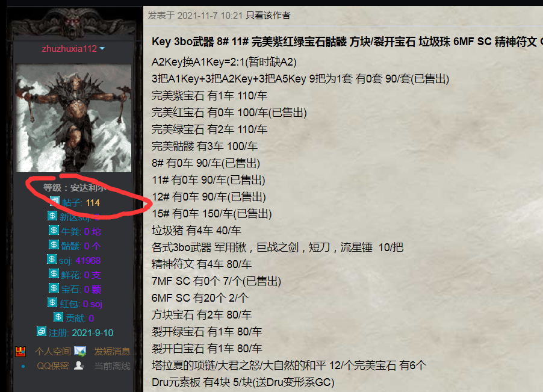Click the dollar icon next to 骷髅
The width and height of the screenshot is (543, 392).
[54, 244]
